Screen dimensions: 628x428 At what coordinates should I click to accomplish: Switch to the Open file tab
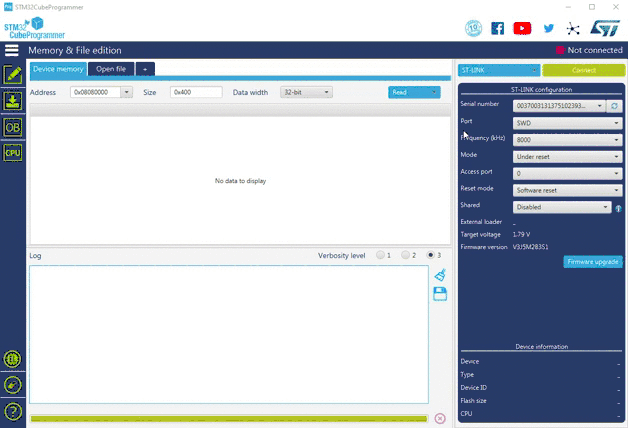[111, 69]
